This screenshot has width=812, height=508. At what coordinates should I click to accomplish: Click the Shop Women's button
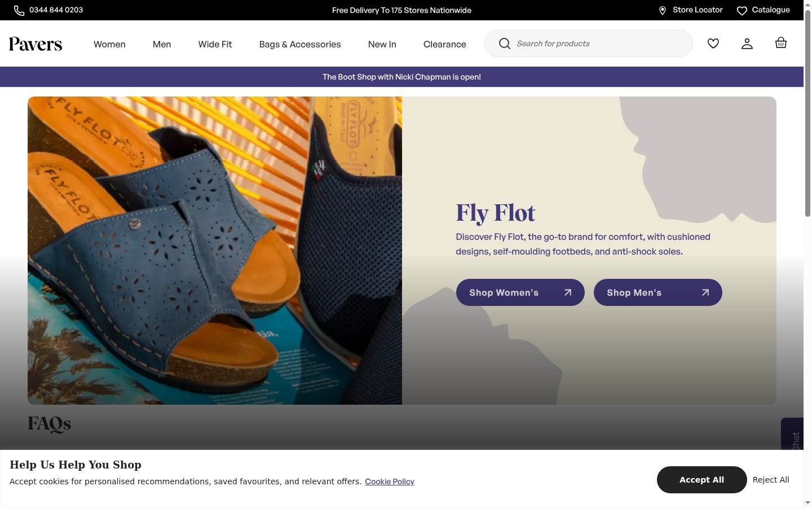click(x=520, y=292)
